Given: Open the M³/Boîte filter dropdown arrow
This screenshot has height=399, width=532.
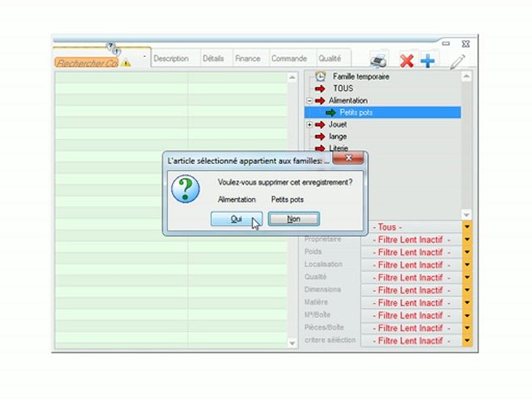Looking at the screenshot, I should [467, 315].
